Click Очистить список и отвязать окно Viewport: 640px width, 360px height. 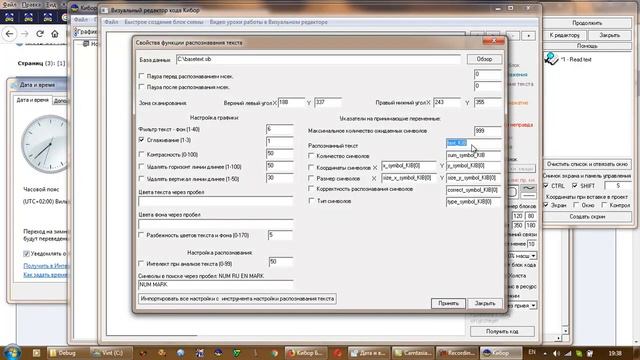pos(587,164)
